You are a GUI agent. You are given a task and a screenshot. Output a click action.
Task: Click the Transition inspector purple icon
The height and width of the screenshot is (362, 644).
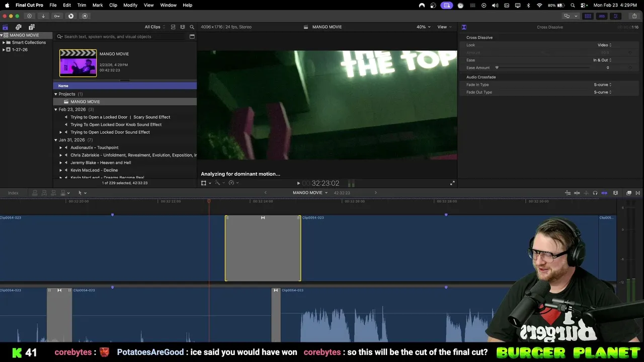[x=464, y=27]
